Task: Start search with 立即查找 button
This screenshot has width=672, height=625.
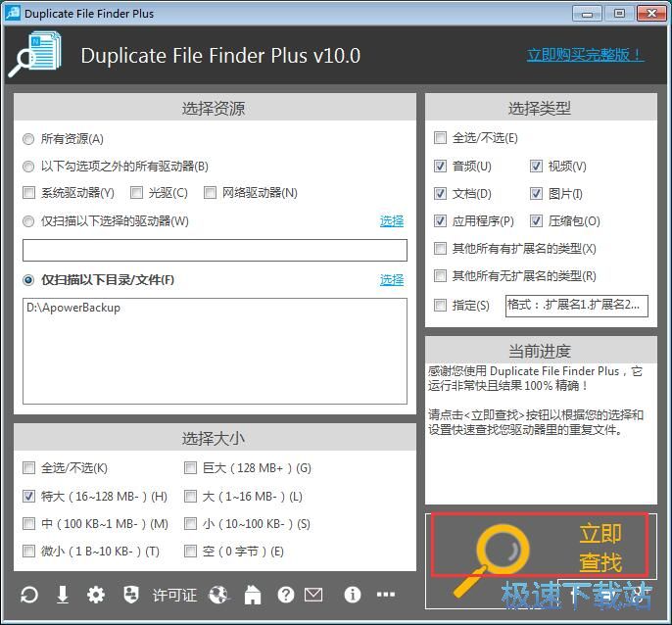Action: click(x=541, y=548)
